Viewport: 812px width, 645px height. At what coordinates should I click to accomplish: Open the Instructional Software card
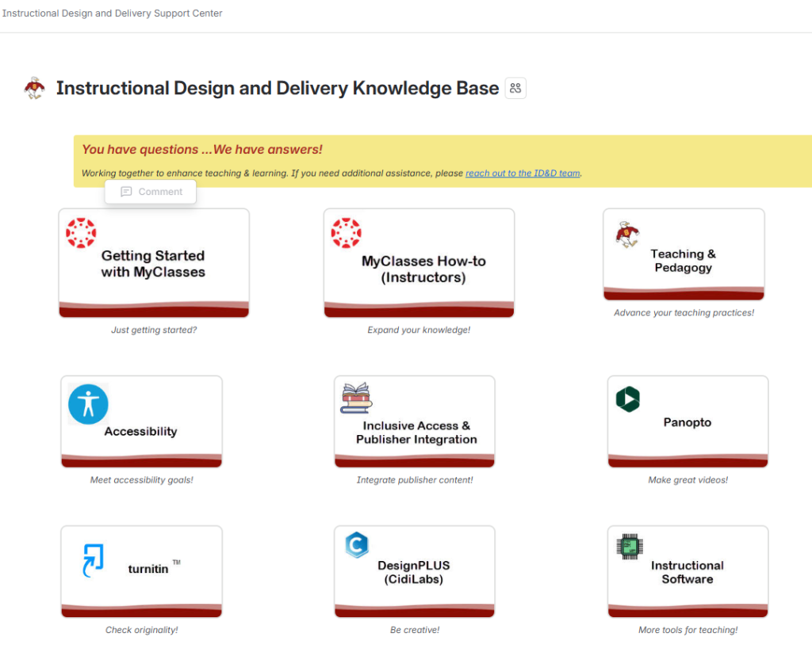coord(688,571)
